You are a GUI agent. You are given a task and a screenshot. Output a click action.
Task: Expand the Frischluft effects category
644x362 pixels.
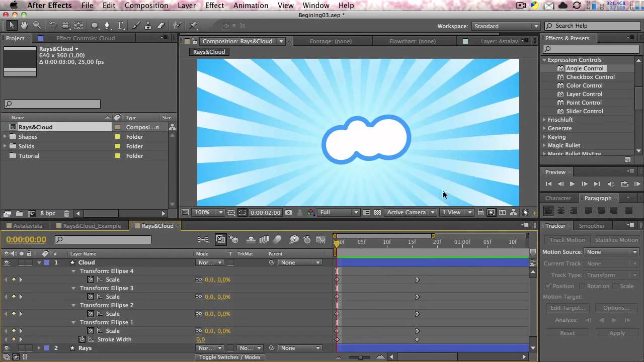(544, 120)
